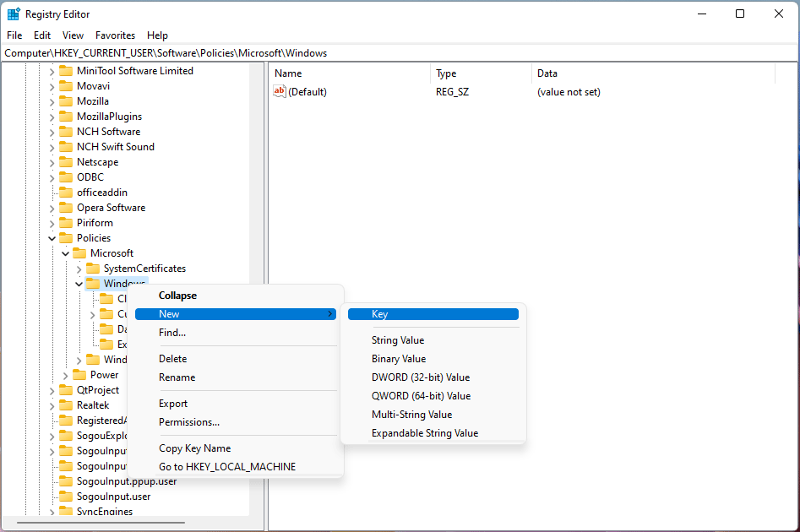Open the View menu
Screen dimensions: 800x532
click(73, 35)
